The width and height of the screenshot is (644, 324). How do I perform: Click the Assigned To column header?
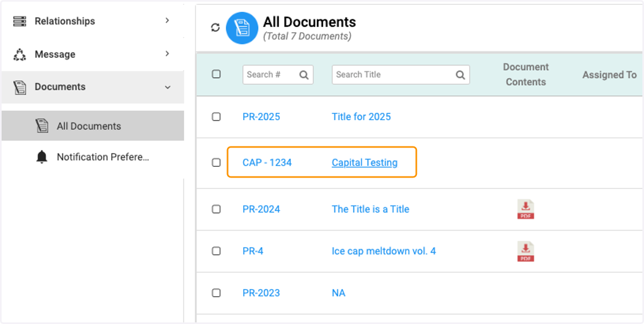click(x=610, y=75)
